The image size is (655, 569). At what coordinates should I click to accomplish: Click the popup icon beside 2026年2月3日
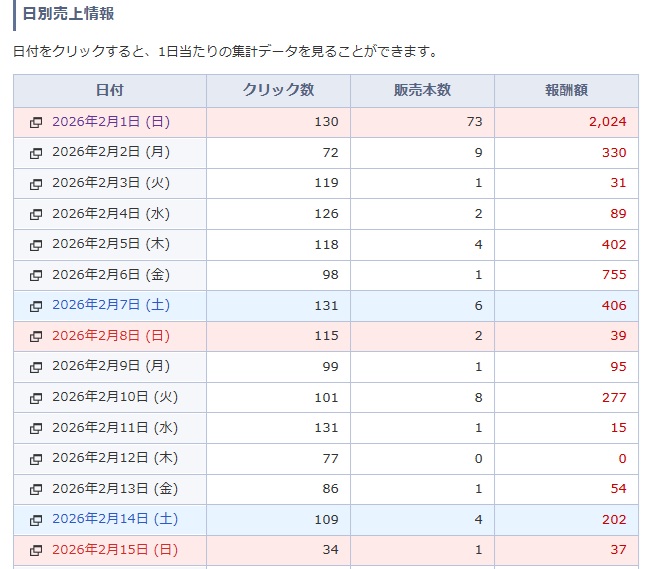tap(36, 183)
